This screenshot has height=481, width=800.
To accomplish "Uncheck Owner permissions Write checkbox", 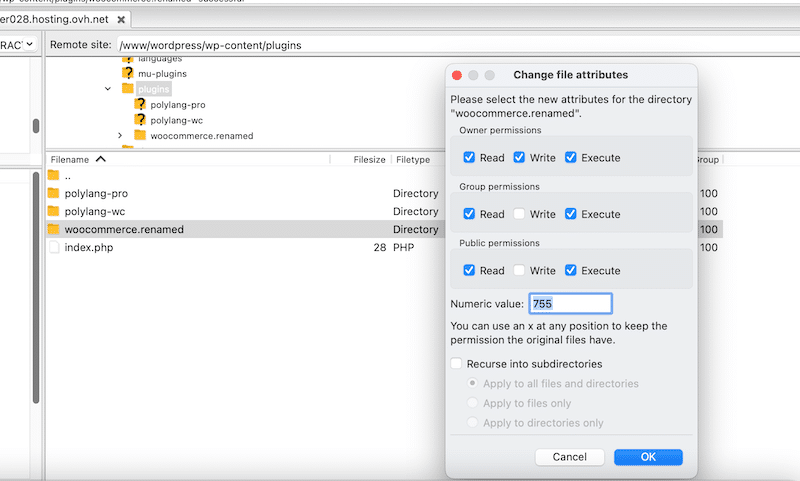I will click(520, 157).
